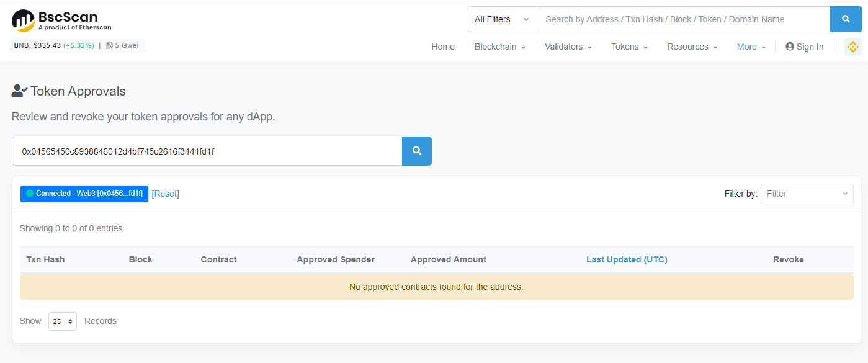Expand the Tokens menu
The image size is (868, 363).
tap(629, 47)
